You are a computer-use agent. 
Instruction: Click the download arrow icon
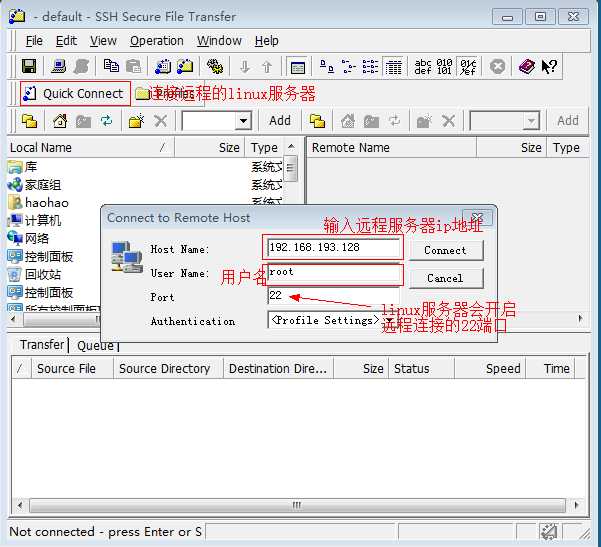pyautogui.click(x=245, y=67)
